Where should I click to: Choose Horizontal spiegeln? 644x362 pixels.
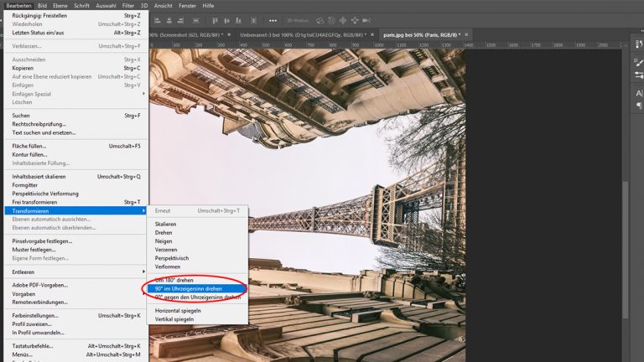tap(179, 311)
